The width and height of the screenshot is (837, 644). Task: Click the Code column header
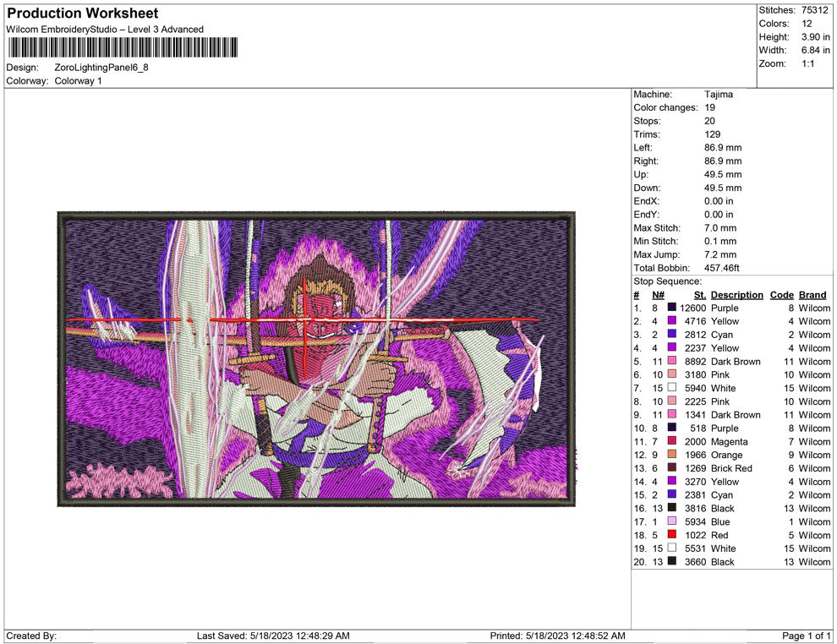(781, 295)
